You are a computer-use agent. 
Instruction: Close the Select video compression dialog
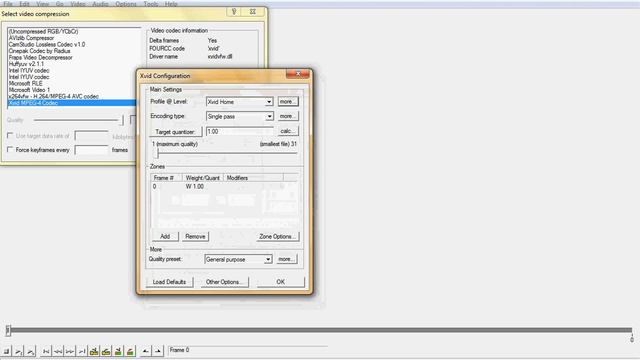(x=253, y=11)
